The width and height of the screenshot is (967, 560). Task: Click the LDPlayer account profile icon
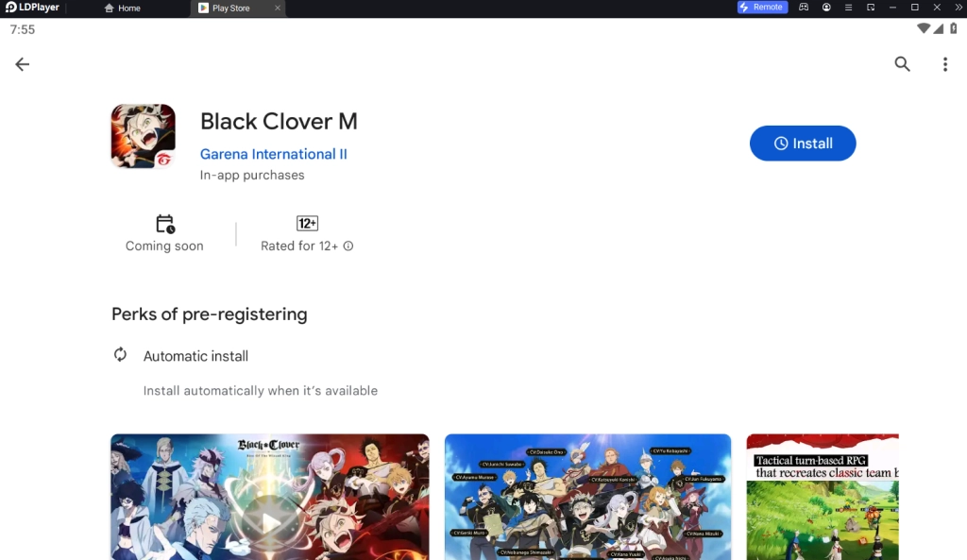(x=826, y=8)
